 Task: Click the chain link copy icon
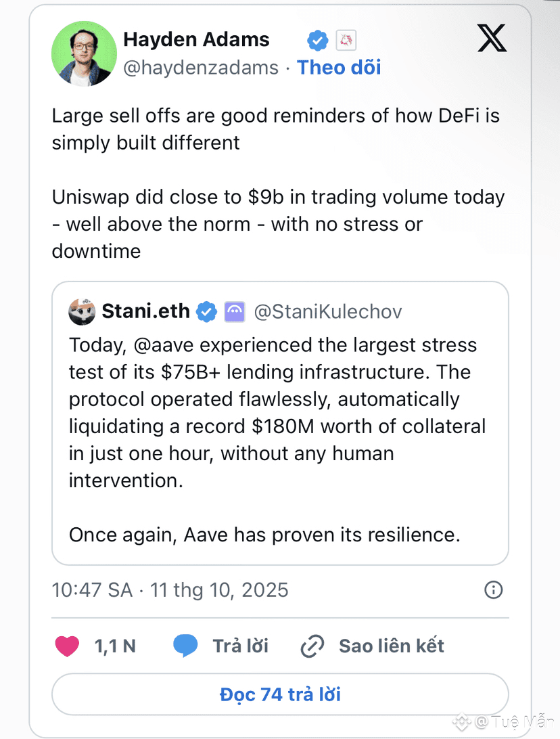[312, 646]
